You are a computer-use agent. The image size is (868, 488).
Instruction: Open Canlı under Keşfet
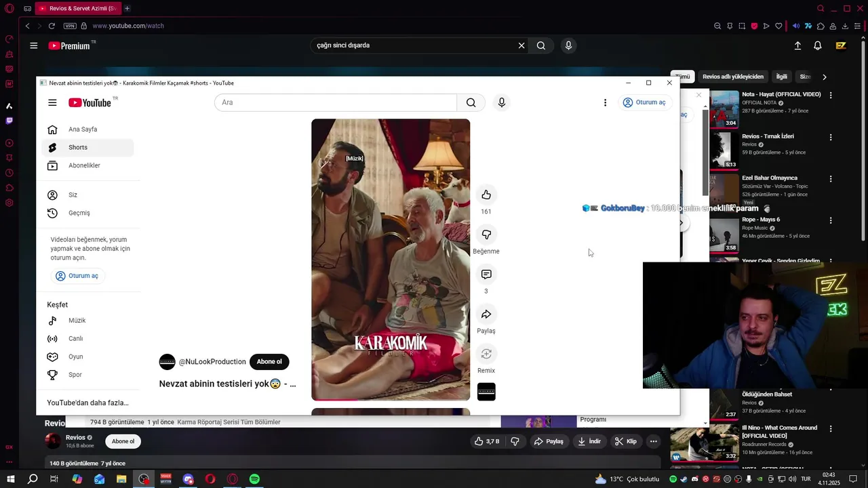coord(88,339)
